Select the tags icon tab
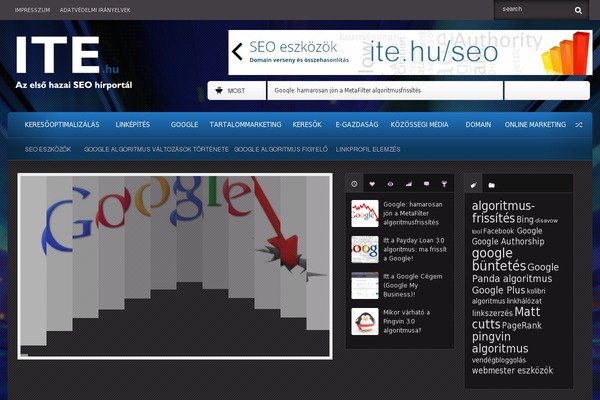This screenshot has height=400, width=600. click(473, 185)
